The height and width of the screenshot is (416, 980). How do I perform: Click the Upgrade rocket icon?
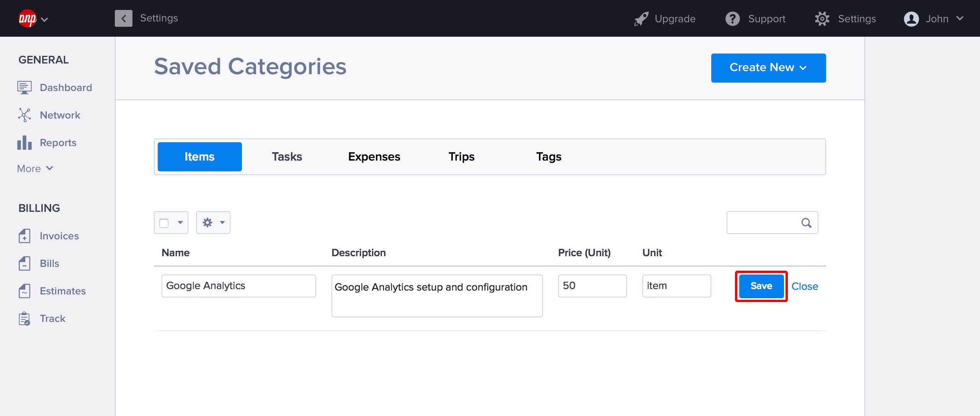pyautogui.click(x=641, y=19)
